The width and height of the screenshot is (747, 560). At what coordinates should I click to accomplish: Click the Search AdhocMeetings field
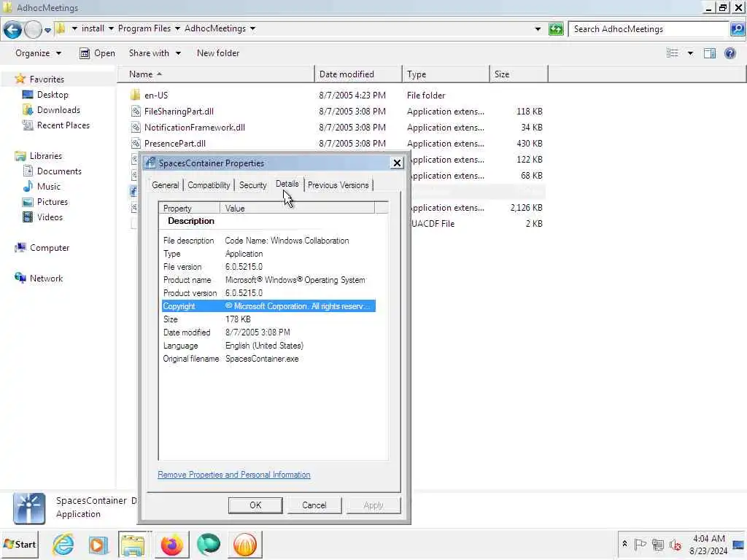pyautogui.click(x=650, y=29)
